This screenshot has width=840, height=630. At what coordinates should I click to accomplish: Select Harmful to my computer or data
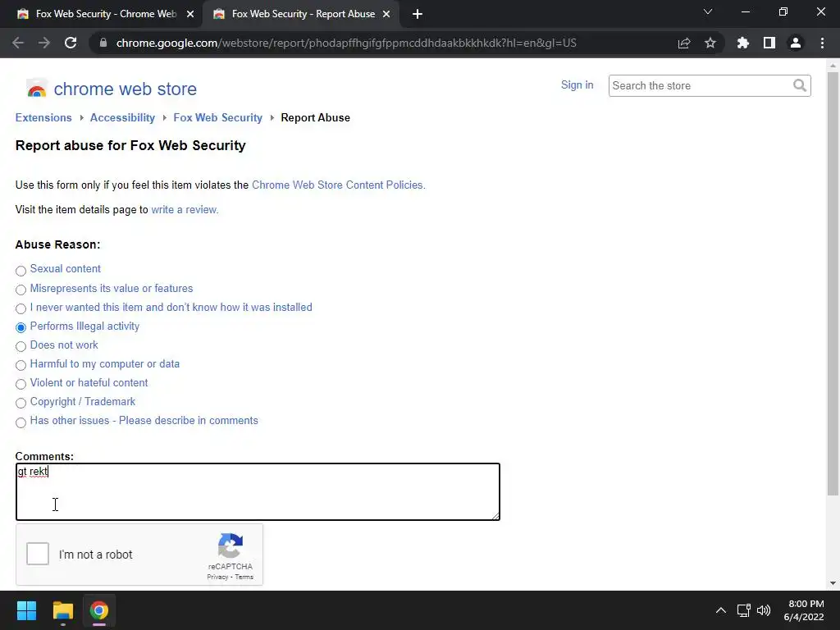(21, 365)
